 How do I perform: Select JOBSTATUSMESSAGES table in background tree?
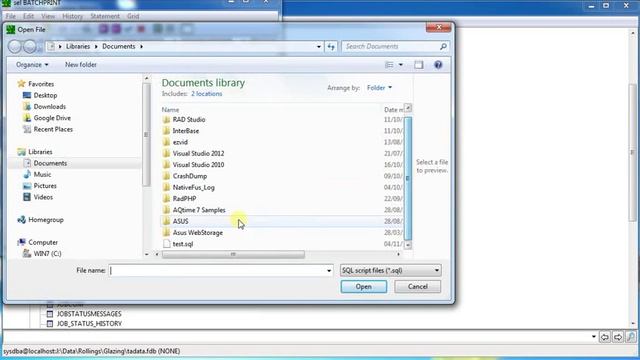coord(89,314)
